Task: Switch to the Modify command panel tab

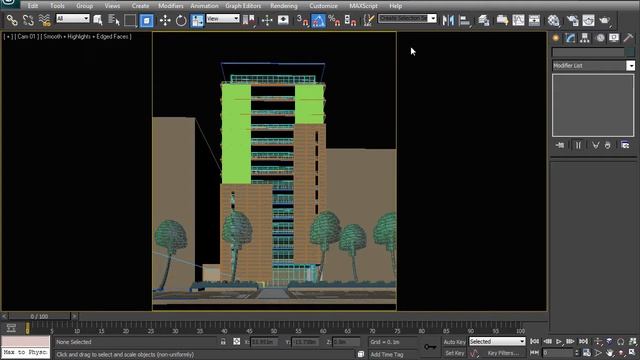Action: coord(570,38)
